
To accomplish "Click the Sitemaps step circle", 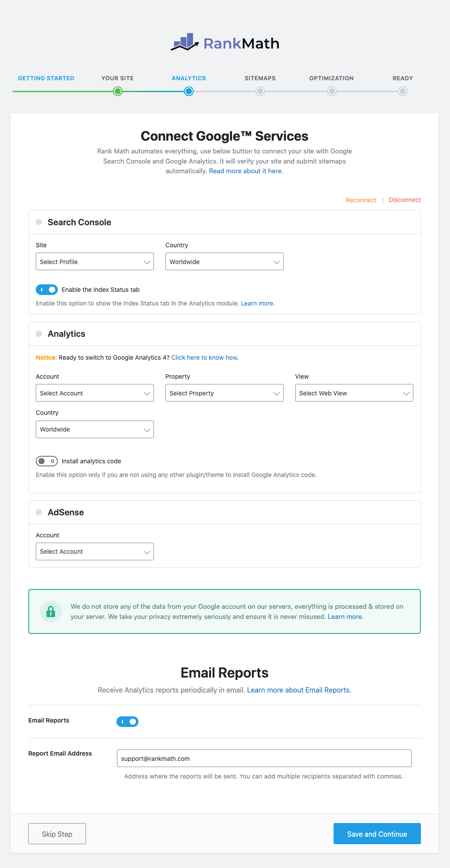I will click(260, 91).
